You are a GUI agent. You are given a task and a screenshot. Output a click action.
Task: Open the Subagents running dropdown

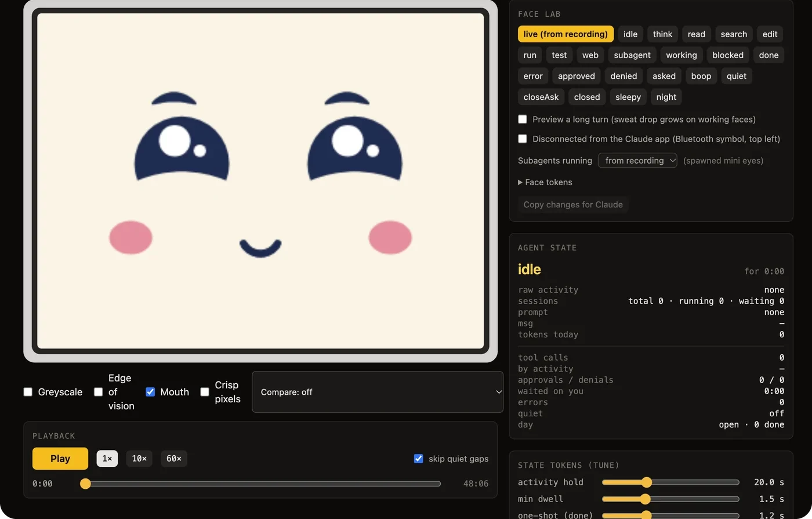[637, 160]
